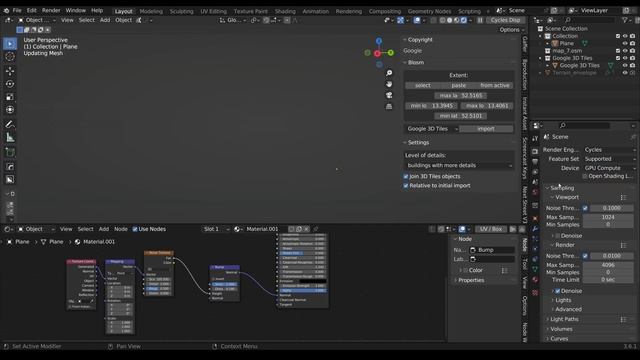Image resolution: width=640 pixels, height=360 pixels.
Task: Click the viewport zoom magnifier icon
Action: (389, 73)
